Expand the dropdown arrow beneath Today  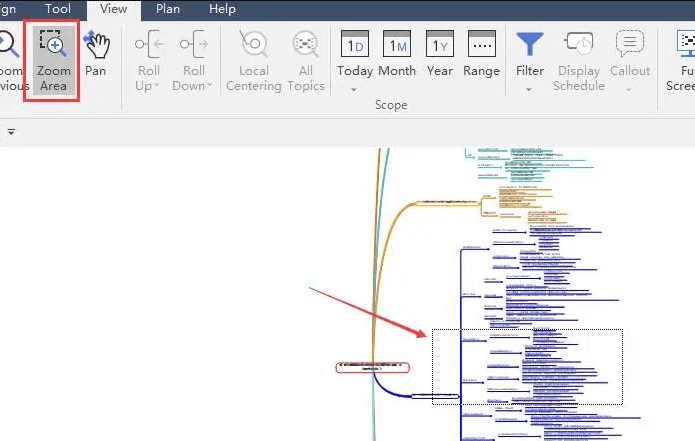[x=355, y=90]
